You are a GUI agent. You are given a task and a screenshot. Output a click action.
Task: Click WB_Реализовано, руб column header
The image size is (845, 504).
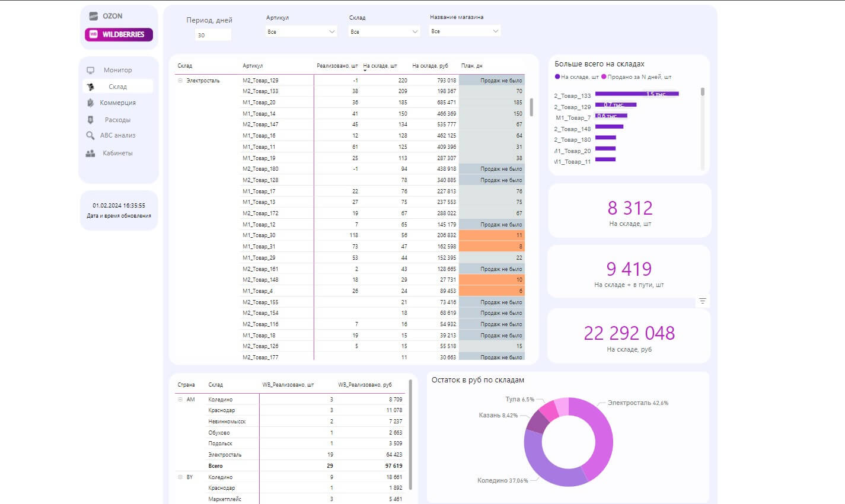365,385
